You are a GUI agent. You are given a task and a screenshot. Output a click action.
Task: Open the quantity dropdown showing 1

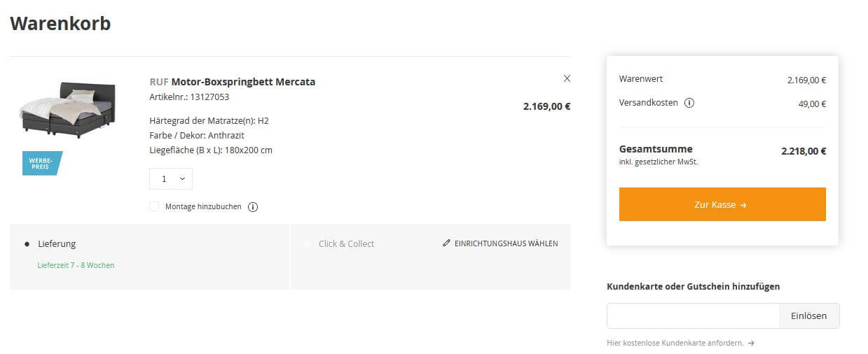tap(171, 179)
